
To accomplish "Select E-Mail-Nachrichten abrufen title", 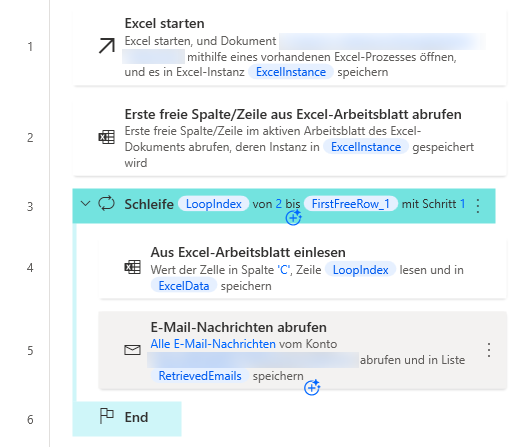I will coord(239,327).
